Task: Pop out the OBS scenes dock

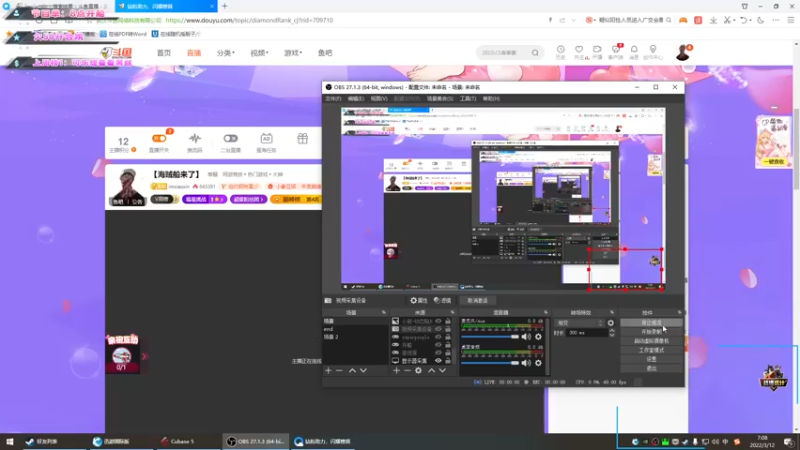Action: (384, 312)
